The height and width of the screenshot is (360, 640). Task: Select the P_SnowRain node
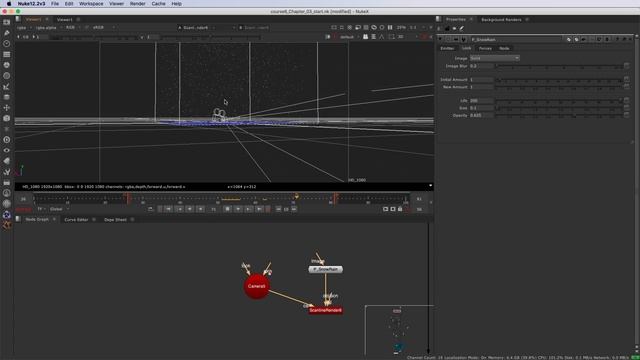[325, 269]
